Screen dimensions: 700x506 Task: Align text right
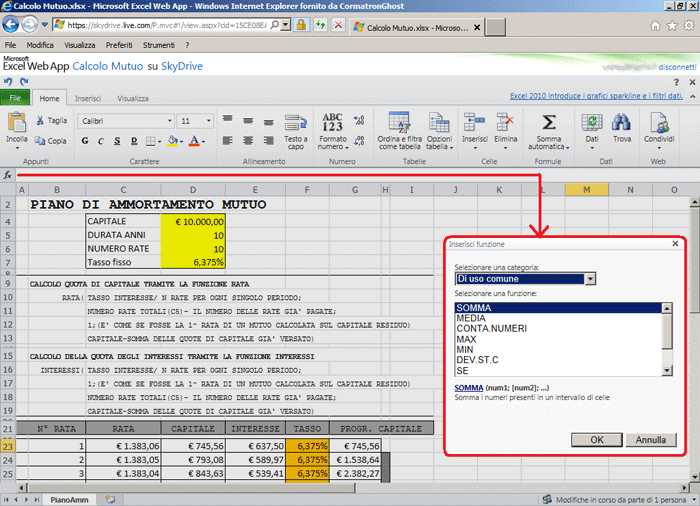point(268,141)
